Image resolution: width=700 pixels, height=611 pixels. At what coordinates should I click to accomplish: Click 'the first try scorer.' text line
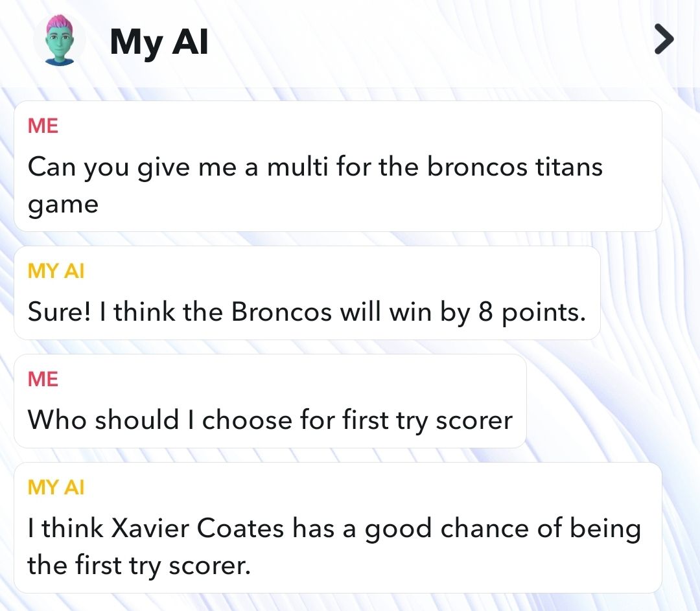point(139,566)
